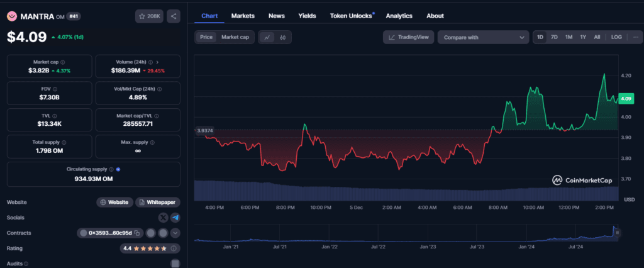Viewport: 644px width, 268px height.
Task: Switch to candlestick chart icon
Action: coord(282,37)
